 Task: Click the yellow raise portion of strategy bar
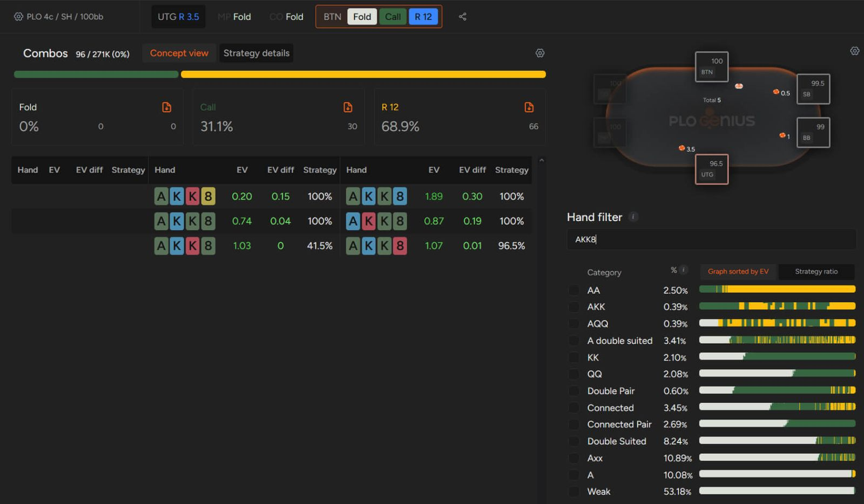point(363,74)
